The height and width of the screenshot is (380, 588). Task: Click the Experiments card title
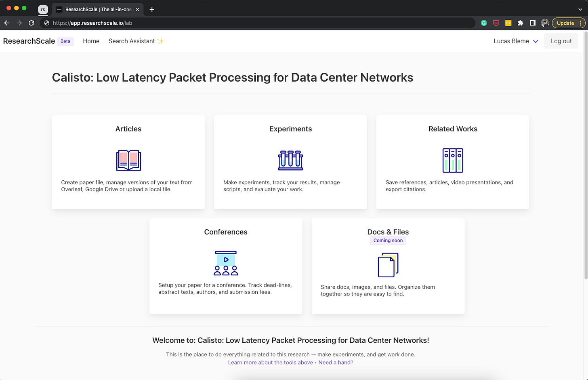[290, 129]
